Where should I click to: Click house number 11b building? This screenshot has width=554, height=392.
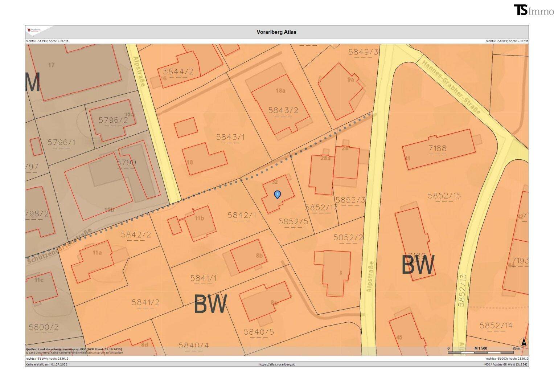point(200,223)
